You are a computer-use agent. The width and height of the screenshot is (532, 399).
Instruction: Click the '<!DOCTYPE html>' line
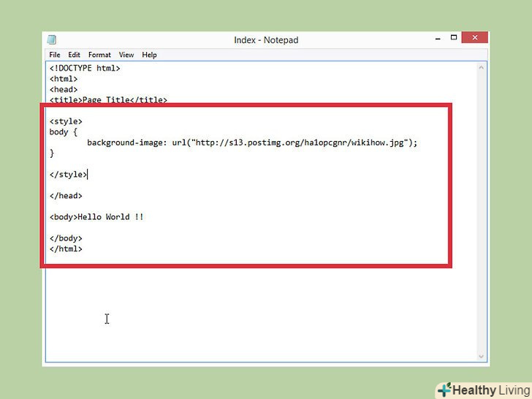[85, 68]
